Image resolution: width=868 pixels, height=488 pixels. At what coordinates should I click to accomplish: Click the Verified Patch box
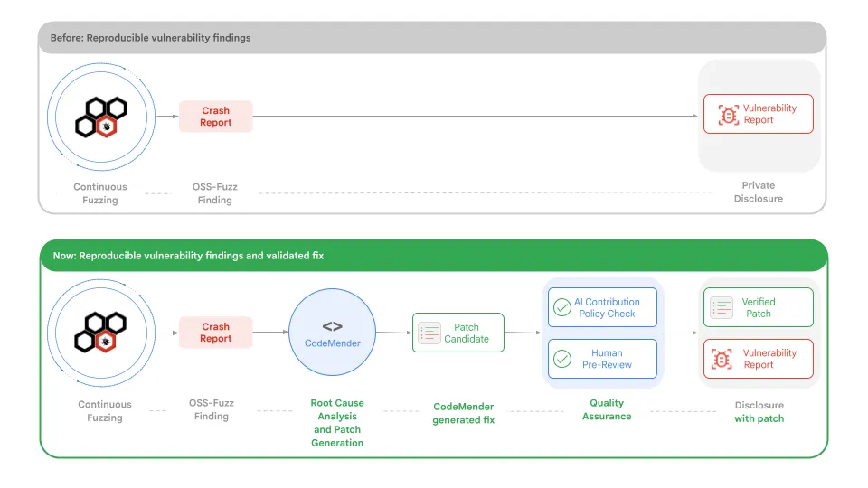click(x=759, y=307)
